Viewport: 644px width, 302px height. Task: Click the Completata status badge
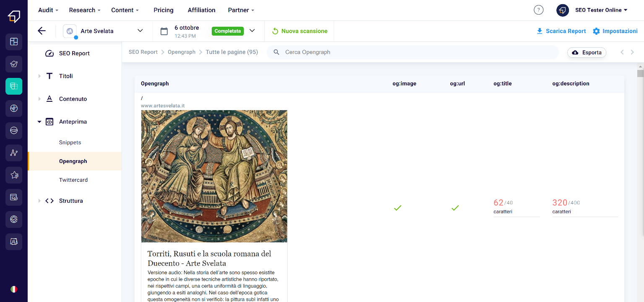click(x=228, y=31)
